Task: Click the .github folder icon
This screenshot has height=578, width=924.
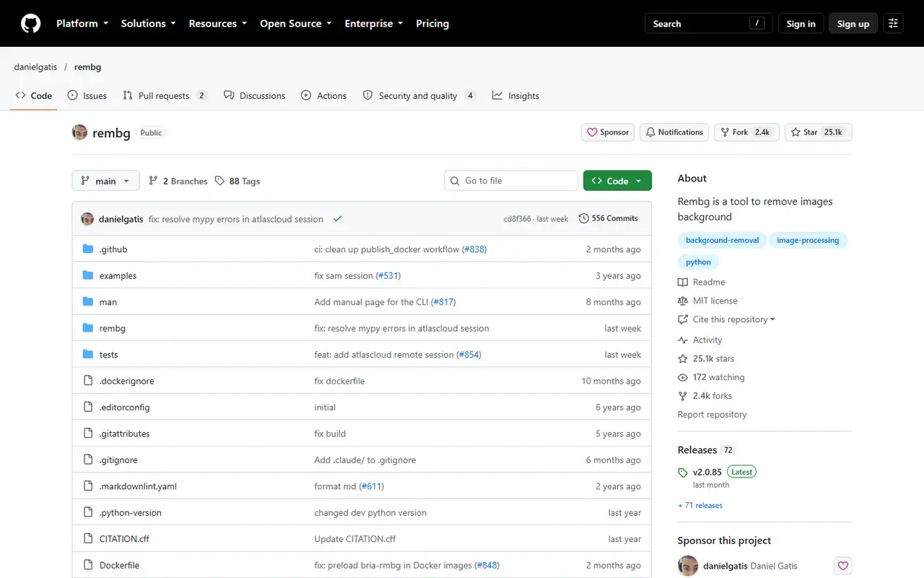Action: tap(88, 249)
